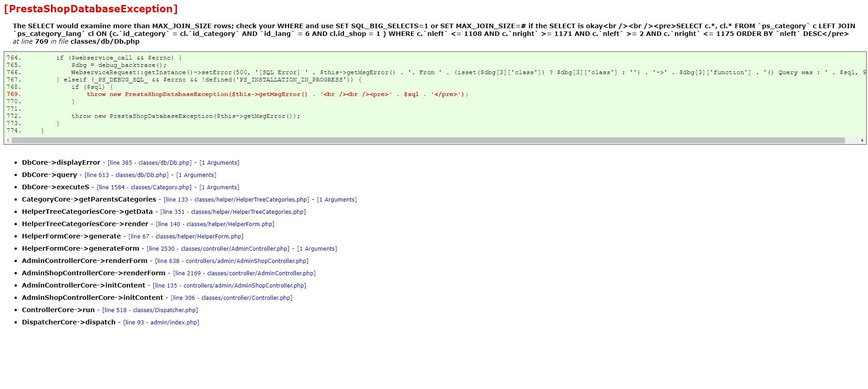Click code line 765 debug_backtrace statement
The height and width of the screenshot is (389, 868).
tap(119, 65)
